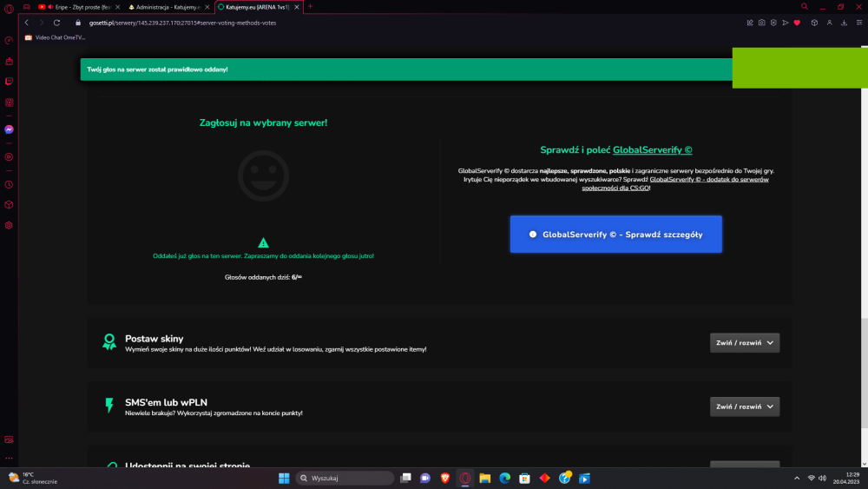
Task: Click the red heart bookmark icon
Action: click(x=797, y=23)
